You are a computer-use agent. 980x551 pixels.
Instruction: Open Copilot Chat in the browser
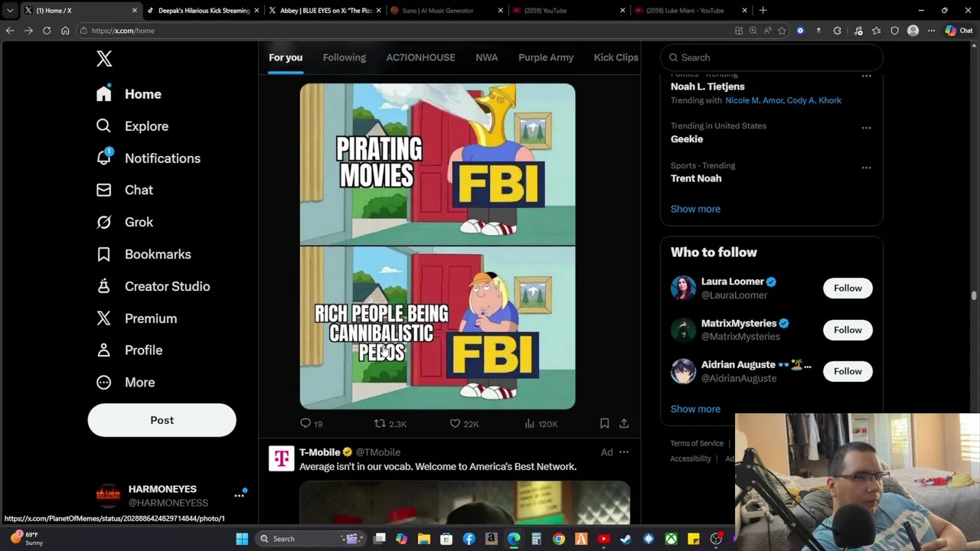(959, 31)
